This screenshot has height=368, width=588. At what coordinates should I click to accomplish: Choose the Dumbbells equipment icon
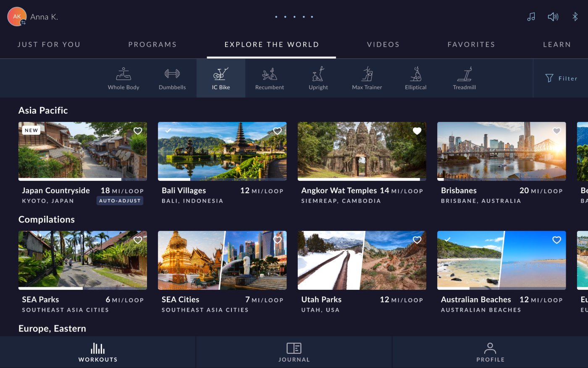point(172,74)
